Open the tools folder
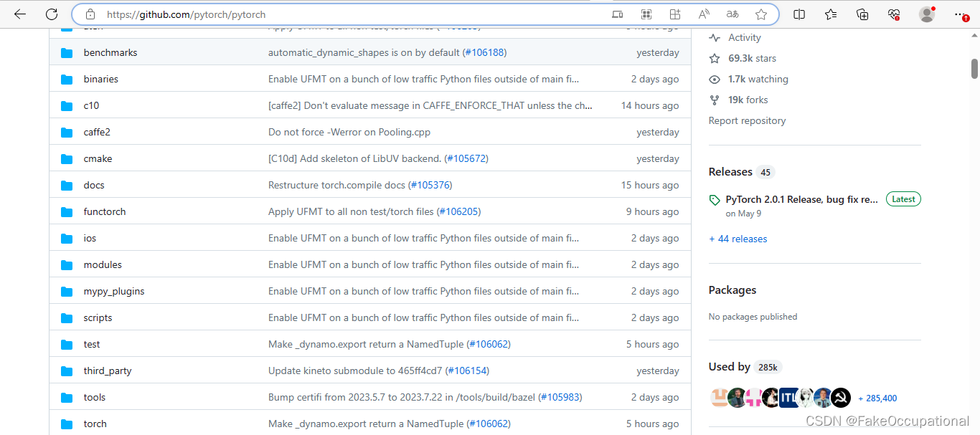This screenshot has height=435, width=980. (95, 397)
